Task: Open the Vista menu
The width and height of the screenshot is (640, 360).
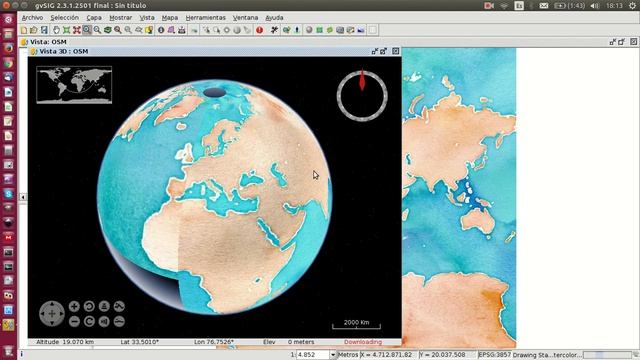Action: (x=147, y=18)
